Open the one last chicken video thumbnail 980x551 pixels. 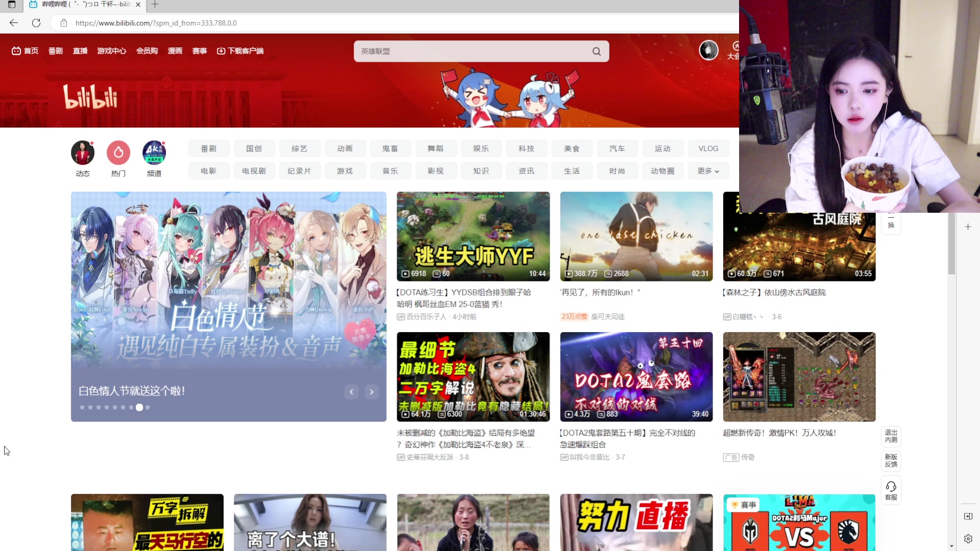click(636, 236)
